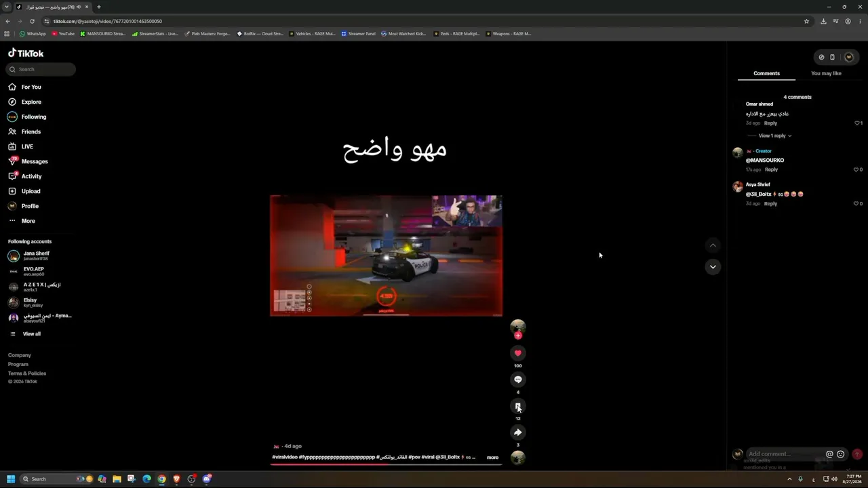Open comments via speech bubble icon
The width and height of the screenshot is (868, 488).
click(518, 380)
